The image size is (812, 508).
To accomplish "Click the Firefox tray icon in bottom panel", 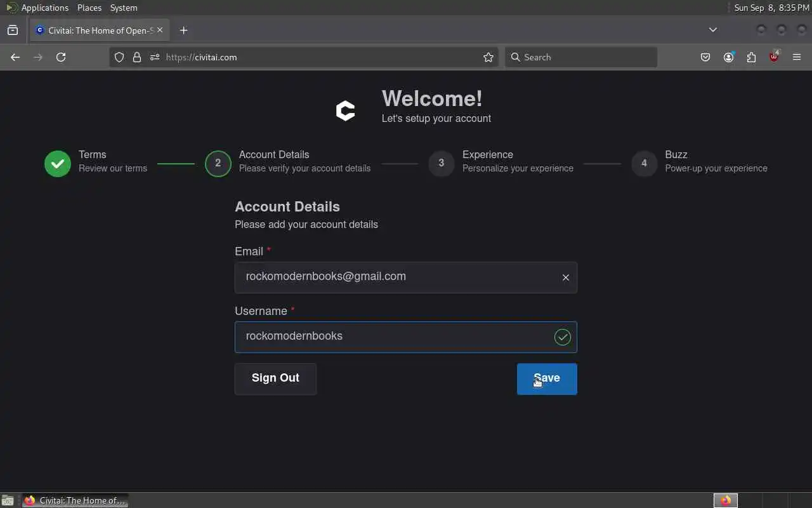I will click(726, 500).
